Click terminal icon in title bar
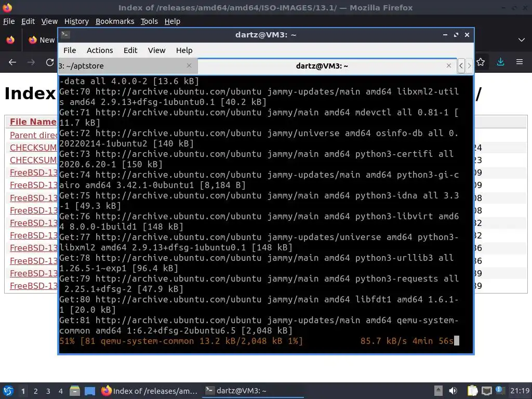Viewport: 532px width, 399px height. pos(65,35)
